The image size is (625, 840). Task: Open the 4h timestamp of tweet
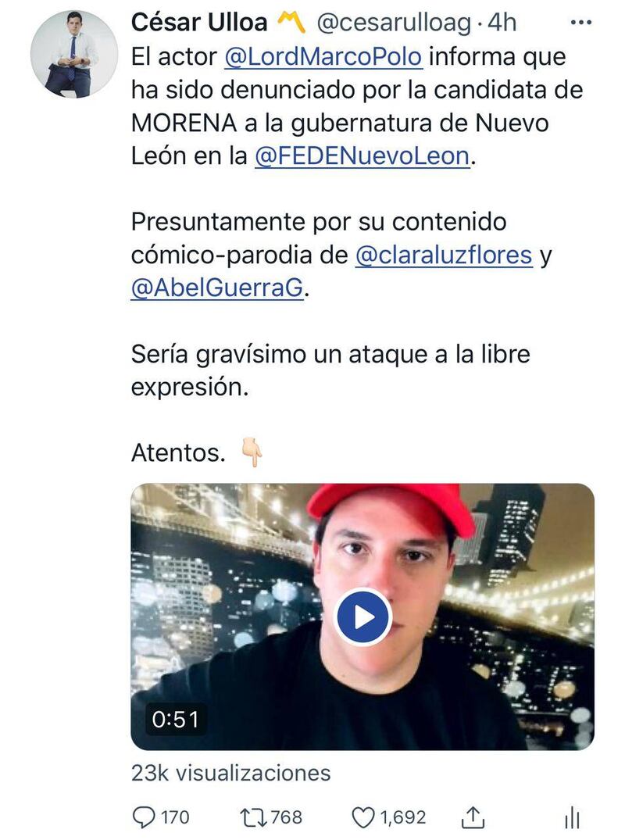click(x=502, y=23)
